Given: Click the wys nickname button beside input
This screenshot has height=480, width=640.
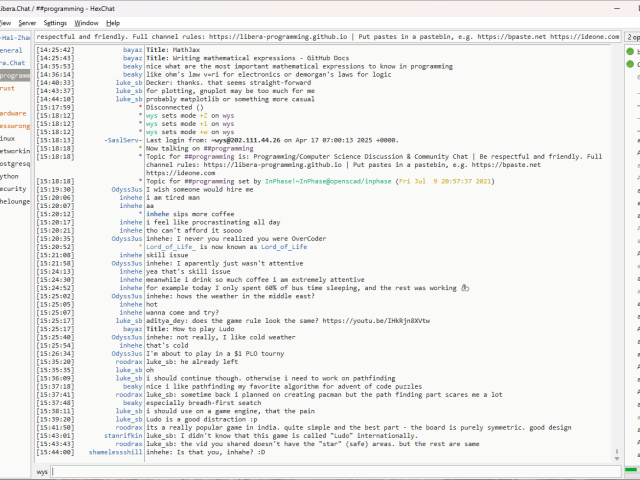Looking at the screenshot, I should (x=42, y=470).
